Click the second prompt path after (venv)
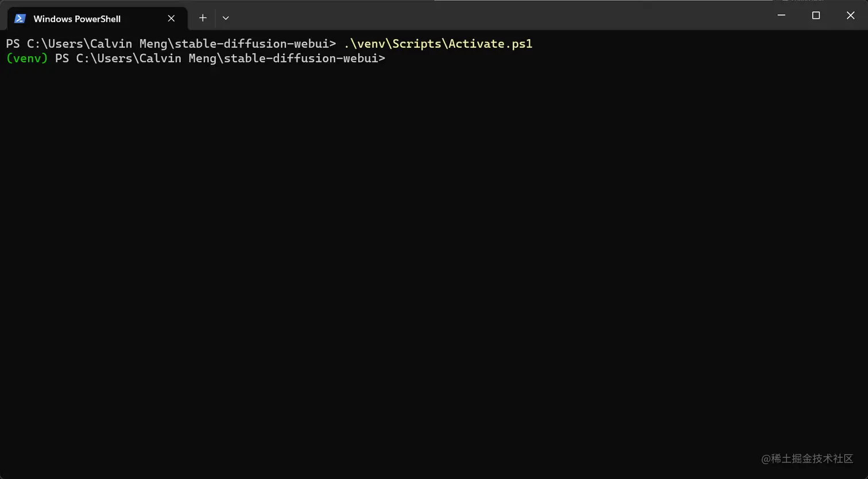Screen dimensions: 868x479 220,59
